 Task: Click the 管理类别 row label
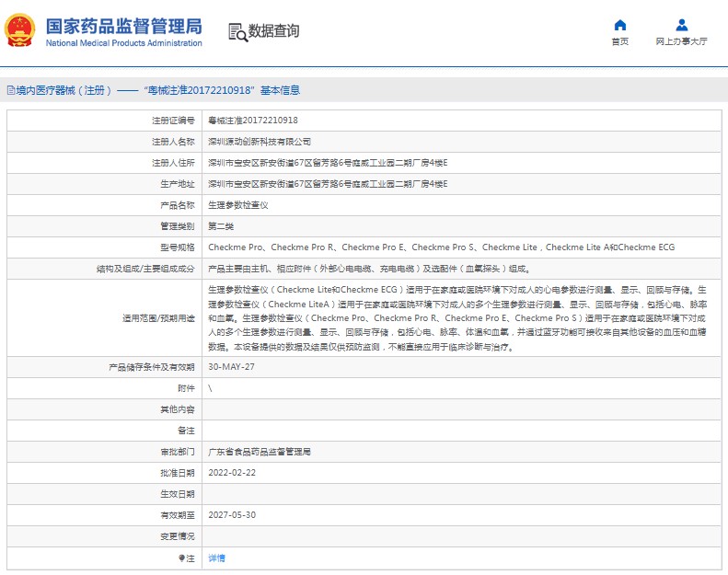tap(178, 226)
